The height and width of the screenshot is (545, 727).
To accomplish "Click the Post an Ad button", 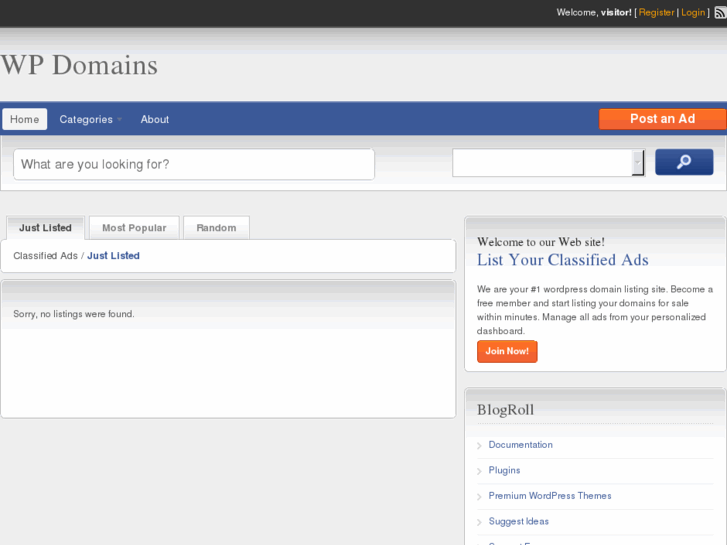I will point(662,119).
